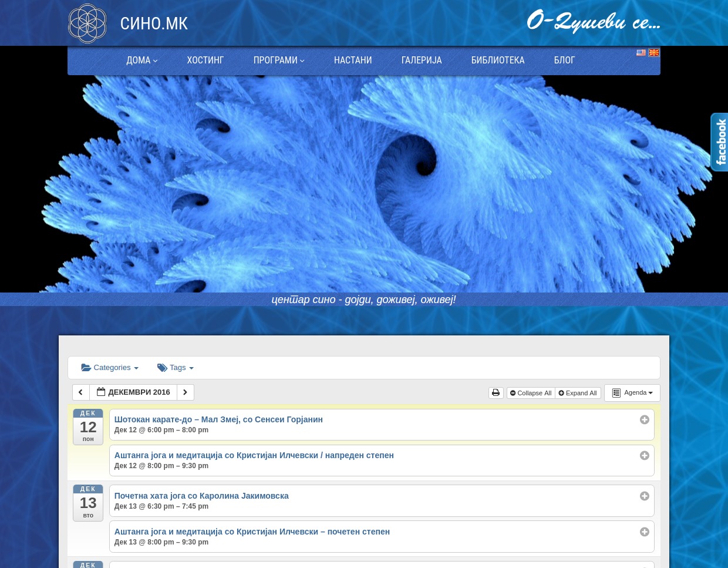Open the Tags filter dropdown
The height and width of the screenshot is (568, 728).
[x=176, y=368]
